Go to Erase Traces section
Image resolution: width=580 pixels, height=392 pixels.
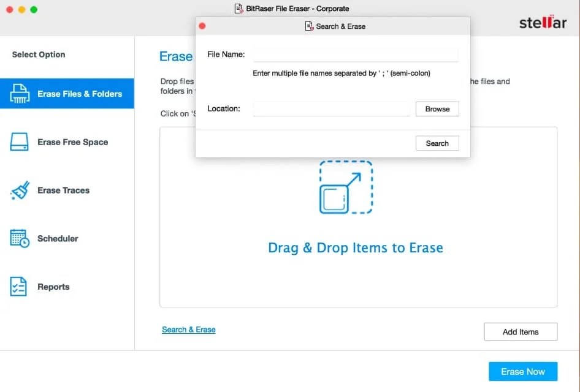(x=67, y=190)
